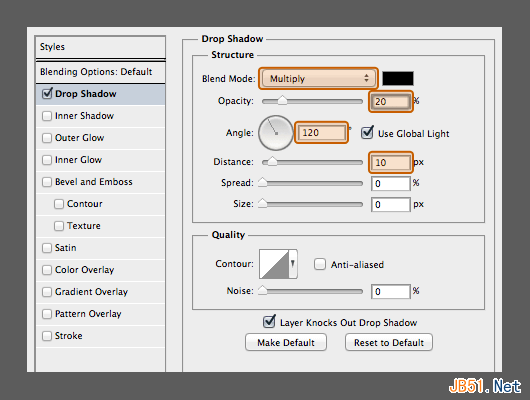Click the Size slider handle
530x400 pixels.
[x=262, y=204]
